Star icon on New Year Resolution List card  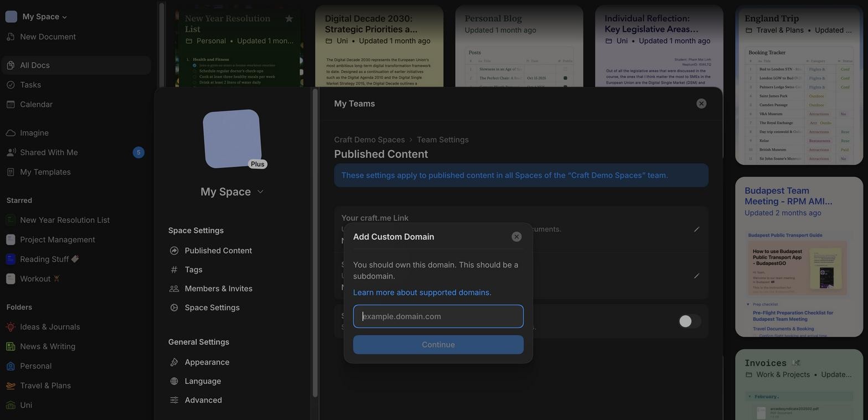coord(288,19)
